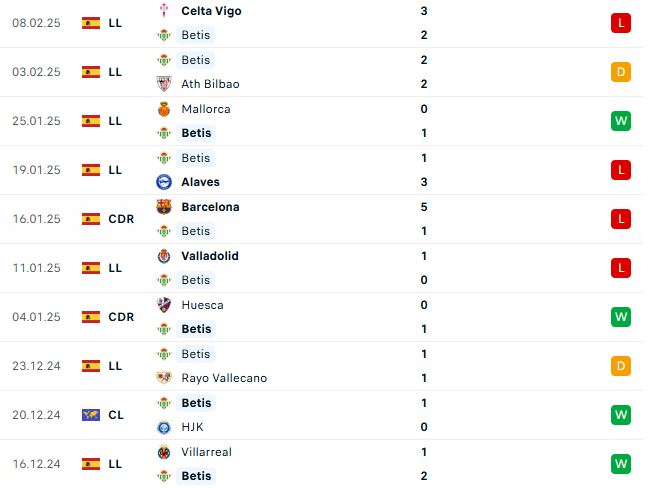Click the HJK club crest
The width and height of the screenshot is (650, 488).
point(164,427)
